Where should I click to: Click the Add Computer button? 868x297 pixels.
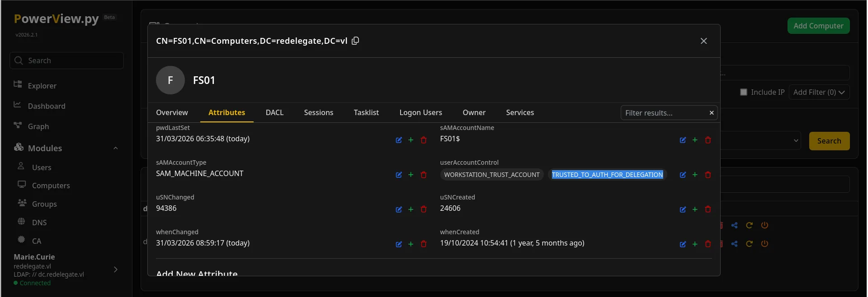[818, 26]
